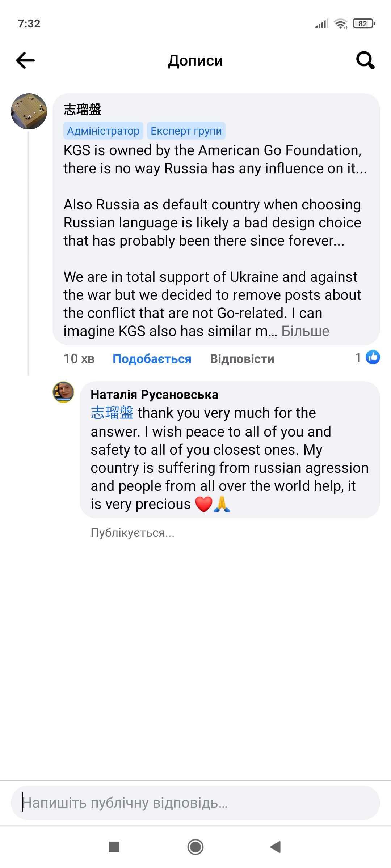Open 志瑠盤's Go board profile picture
Screen dimensions: 391x868
(x=29, y=111)
